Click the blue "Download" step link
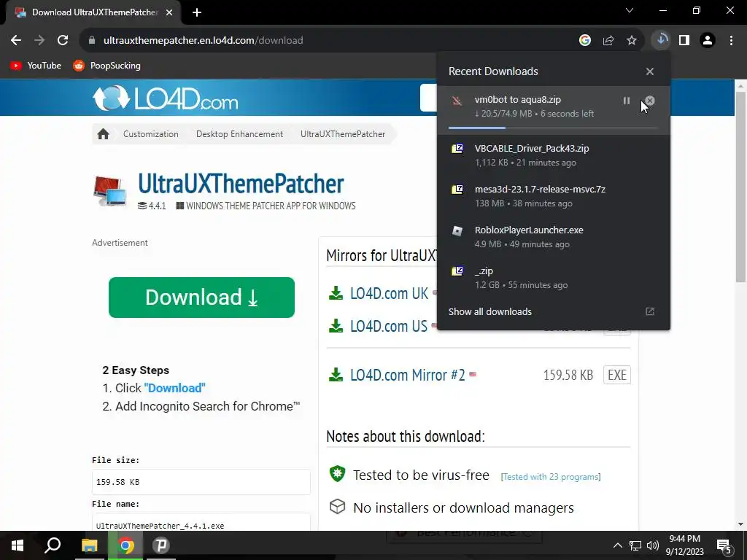Image resolution: width=747 pixels, height=560 pixels. (x=174, y=388)
